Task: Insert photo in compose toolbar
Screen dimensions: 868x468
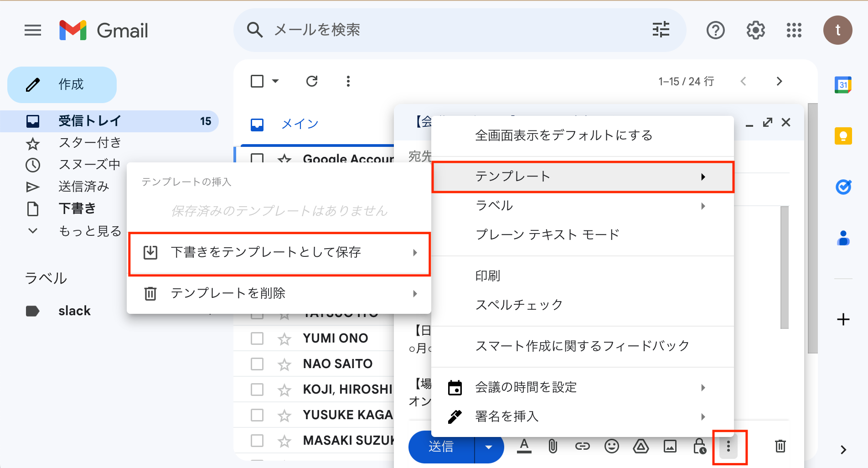Action: (670, 446)
